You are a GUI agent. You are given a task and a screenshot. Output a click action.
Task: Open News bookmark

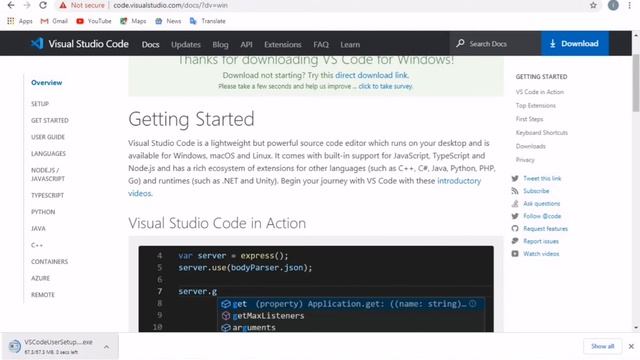tap(168, 21)
